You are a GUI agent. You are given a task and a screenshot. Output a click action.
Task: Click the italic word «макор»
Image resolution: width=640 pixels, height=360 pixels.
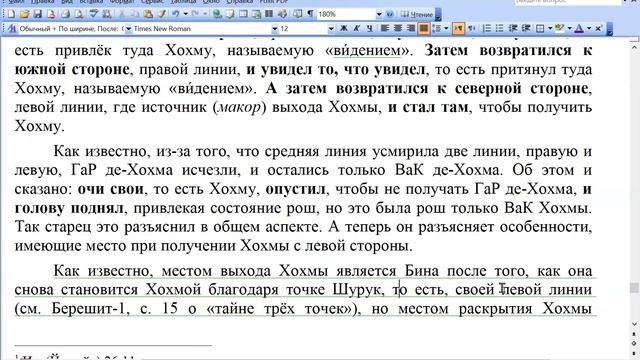[239, 107]
